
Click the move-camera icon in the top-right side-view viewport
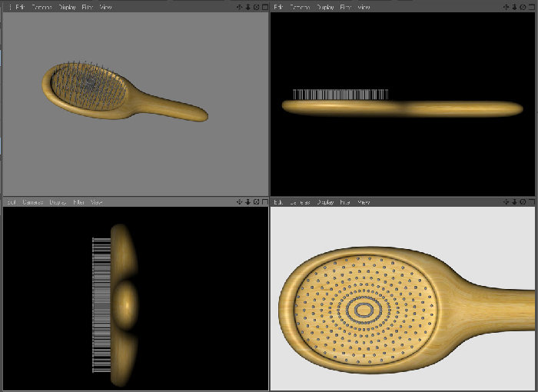(506, 7)
